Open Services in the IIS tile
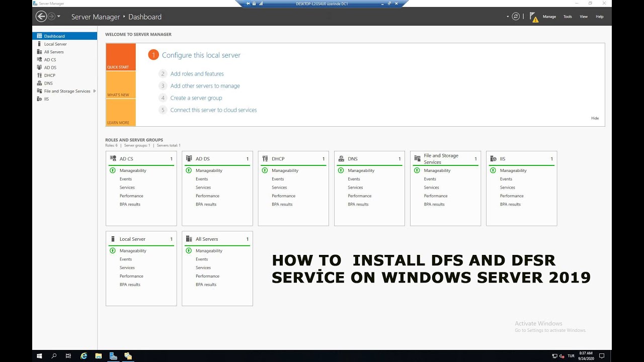The width and height of the screenshot is (644, 362). [x=508, y=188]
